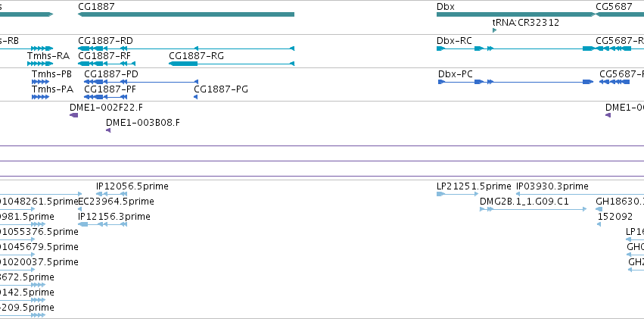Viewport: 644px width, 319px height.
Task: Select the Dbx gene bar
Action: point(516,14)
